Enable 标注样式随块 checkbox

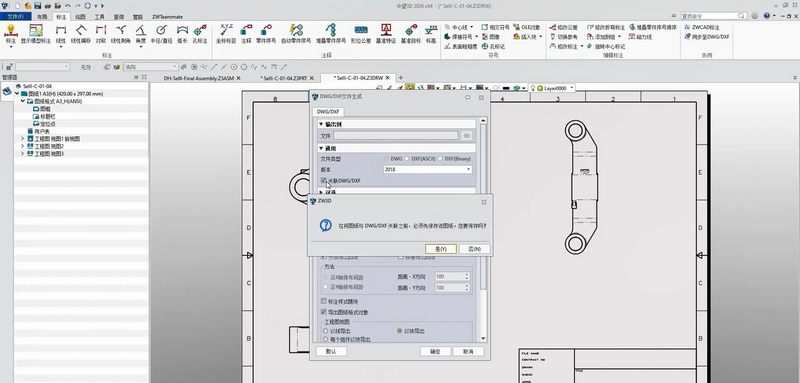tap(323, 301)
